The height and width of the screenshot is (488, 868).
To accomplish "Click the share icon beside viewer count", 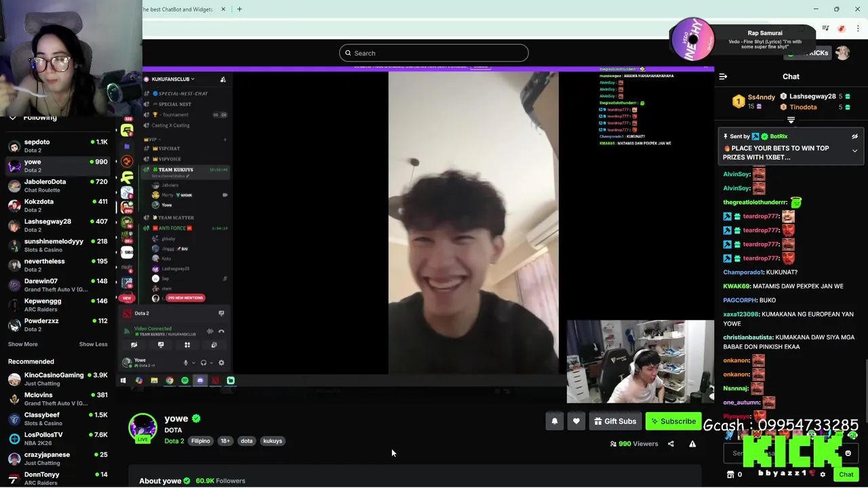I will pos(671,444).
